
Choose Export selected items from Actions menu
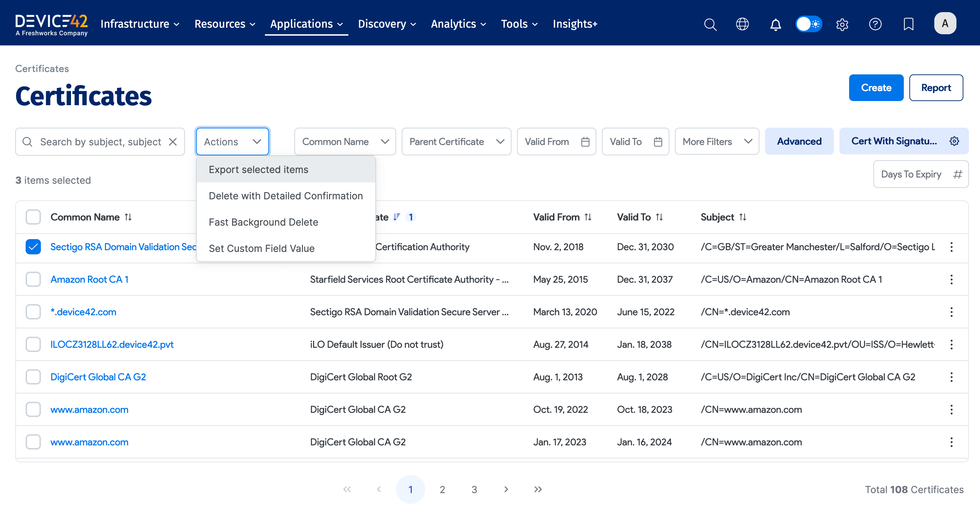click(x=258, y=170)
